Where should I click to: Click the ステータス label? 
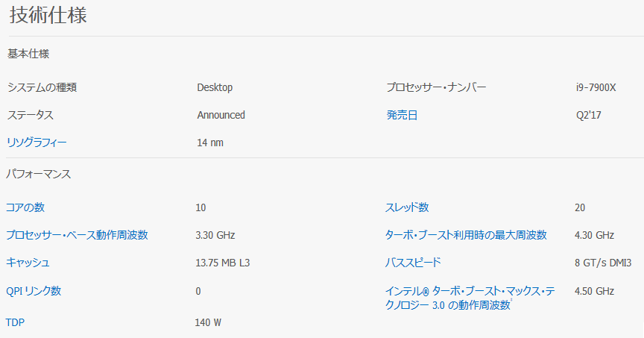coord(31,115)
